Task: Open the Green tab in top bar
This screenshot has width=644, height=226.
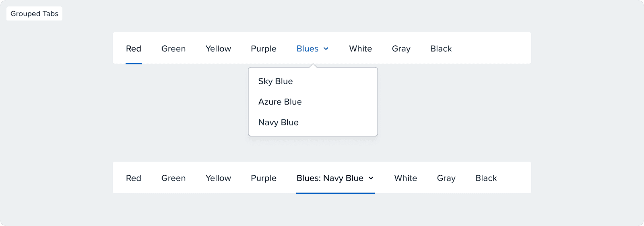Action: 173,49
